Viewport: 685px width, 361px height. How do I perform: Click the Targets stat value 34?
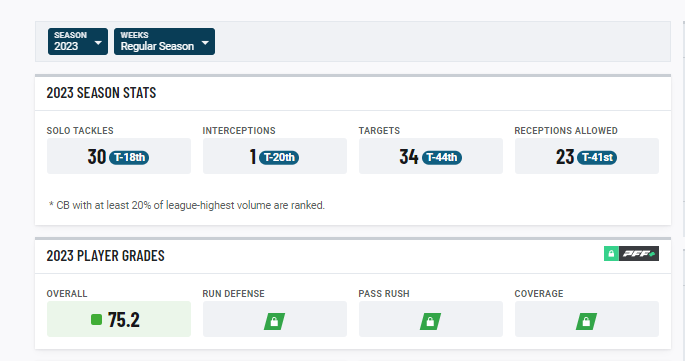click(409, 156)
